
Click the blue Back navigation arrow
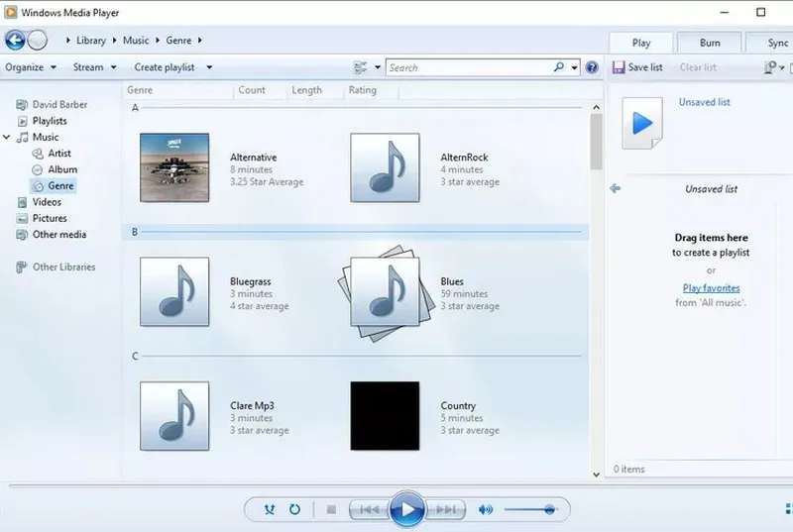point(15,41)
